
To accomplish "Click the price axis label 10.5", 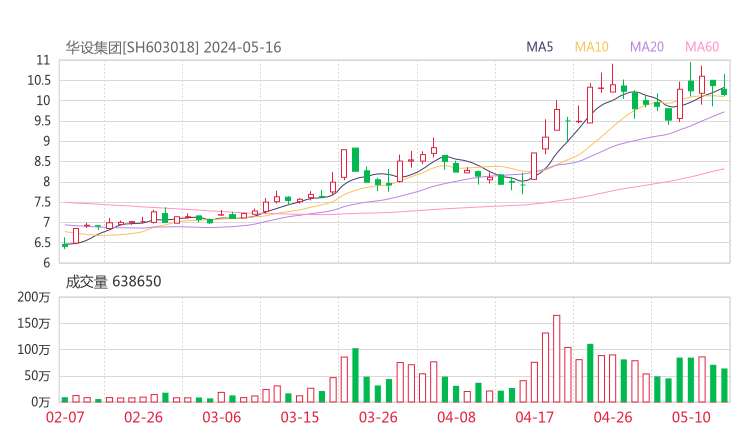I will coord(39,80).
